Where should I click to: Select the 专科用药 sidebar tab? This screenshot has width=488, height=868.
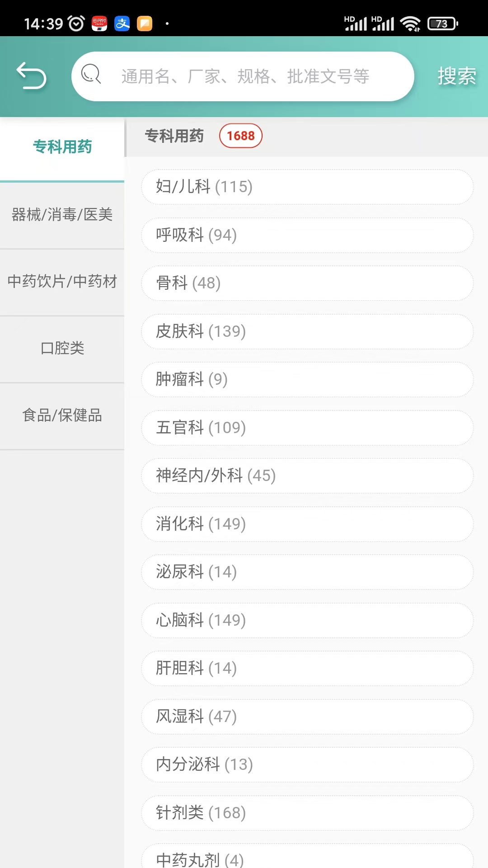[62, 147]
